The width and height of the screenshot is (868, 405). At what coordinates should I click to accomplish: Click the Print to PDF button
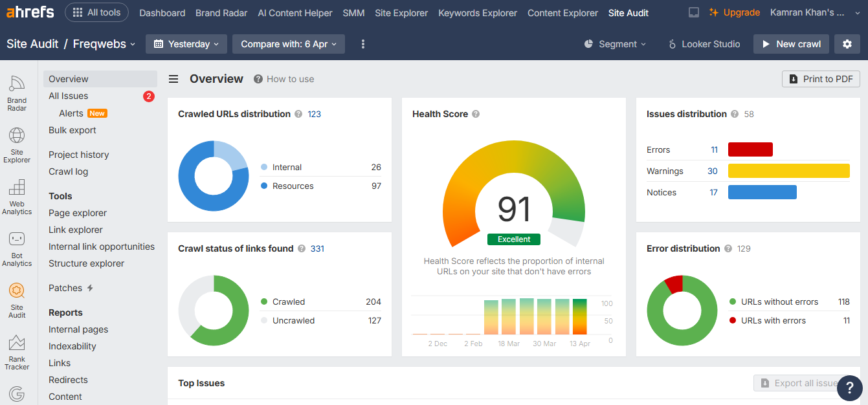tap(821, 79)
